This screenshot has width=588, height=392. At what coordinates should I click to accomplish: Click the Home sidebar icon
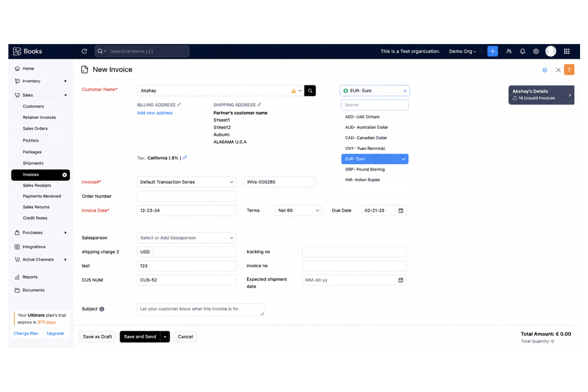[x=17, y=68]
